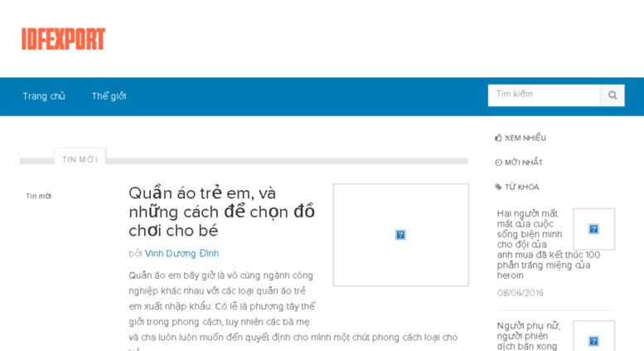644x351 pixels.
Task: Visit author Vinh Dương Đình's page
Action: point(182,254)
